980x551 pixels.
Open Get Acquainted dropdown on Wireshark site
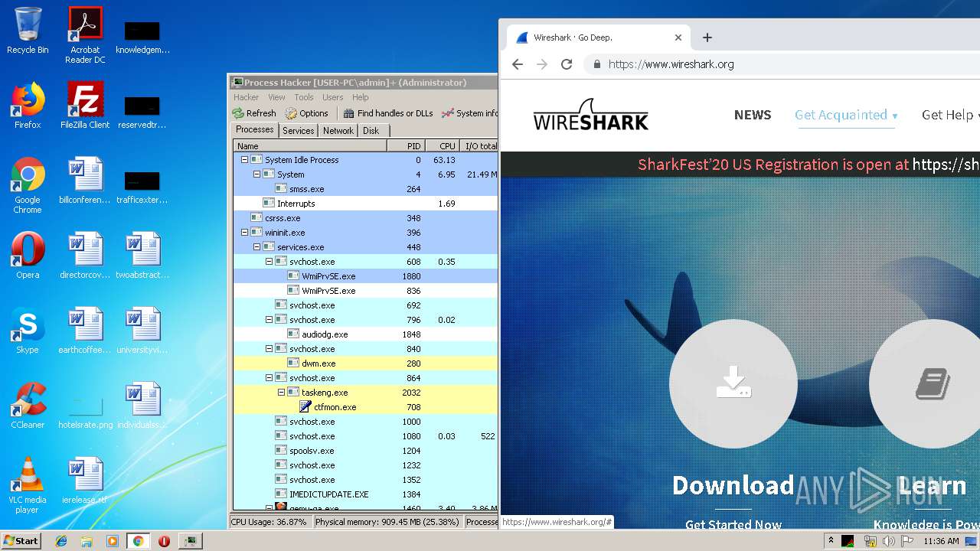(846, 115)
